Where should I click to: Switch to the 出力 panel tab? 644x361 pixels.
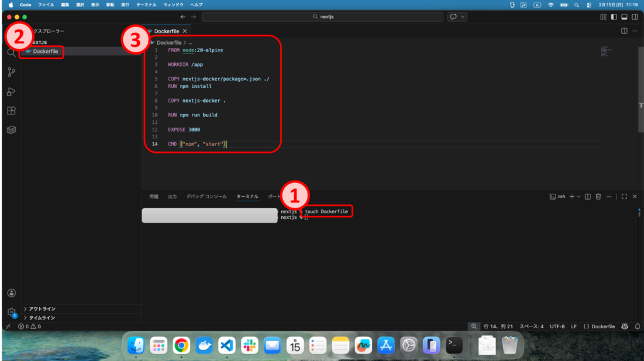coord(172,197)
